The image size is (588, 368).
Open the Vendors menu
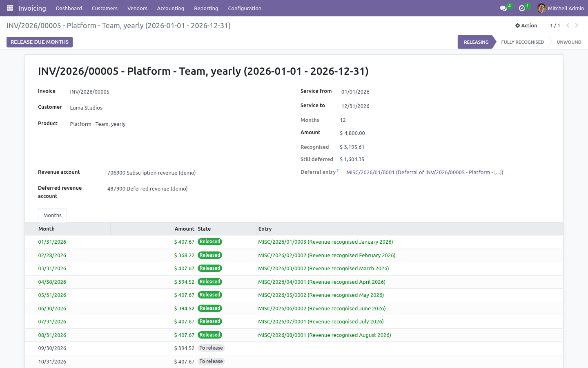137,8
